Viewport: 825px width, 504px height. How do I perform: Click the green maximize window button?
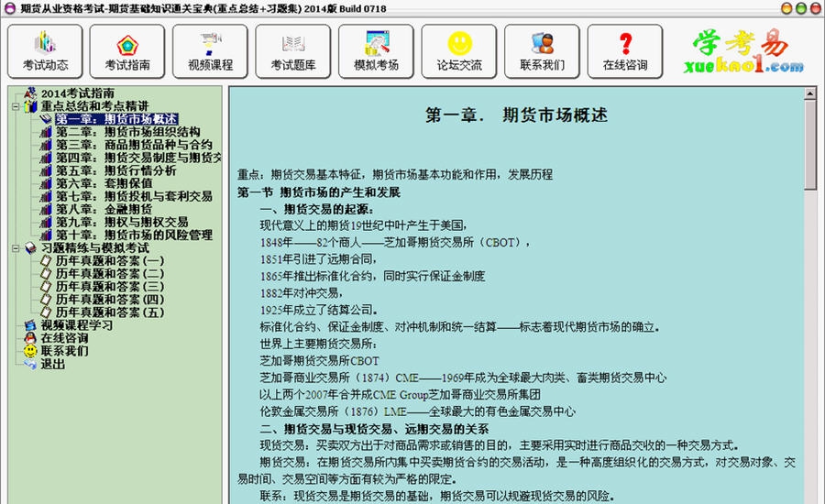[801, 8]
